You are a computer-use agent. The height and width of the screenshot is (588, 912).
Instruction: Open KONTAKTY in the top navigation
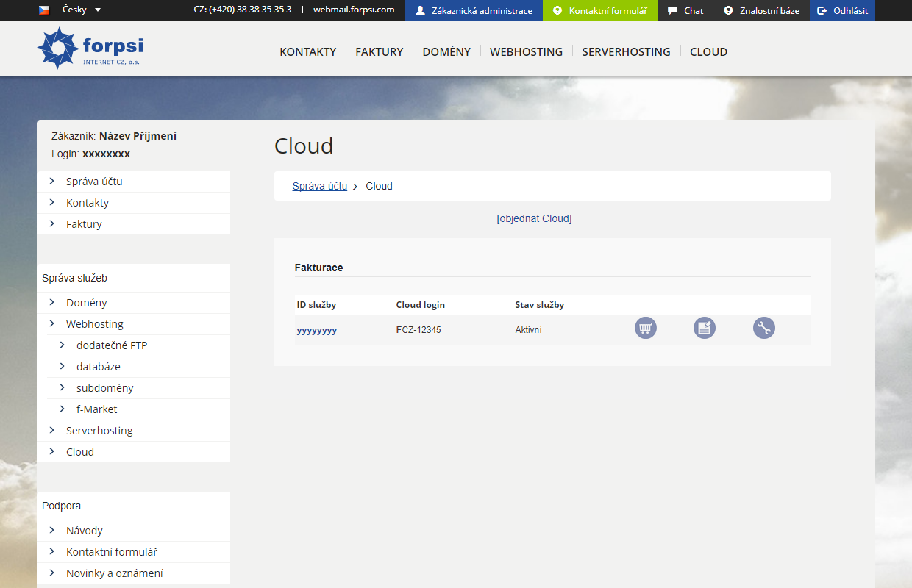point(307,51)
